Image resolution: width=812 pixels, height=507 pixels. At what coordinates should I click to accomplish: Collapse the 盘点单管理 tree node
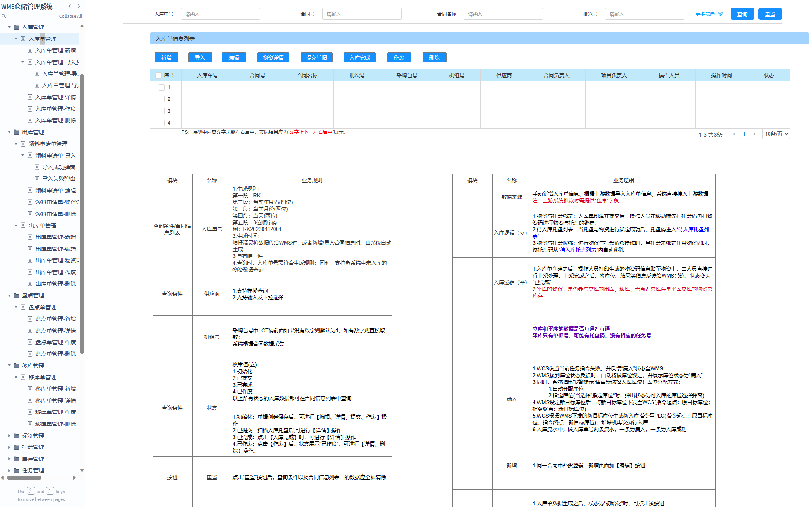click(16, 307)
